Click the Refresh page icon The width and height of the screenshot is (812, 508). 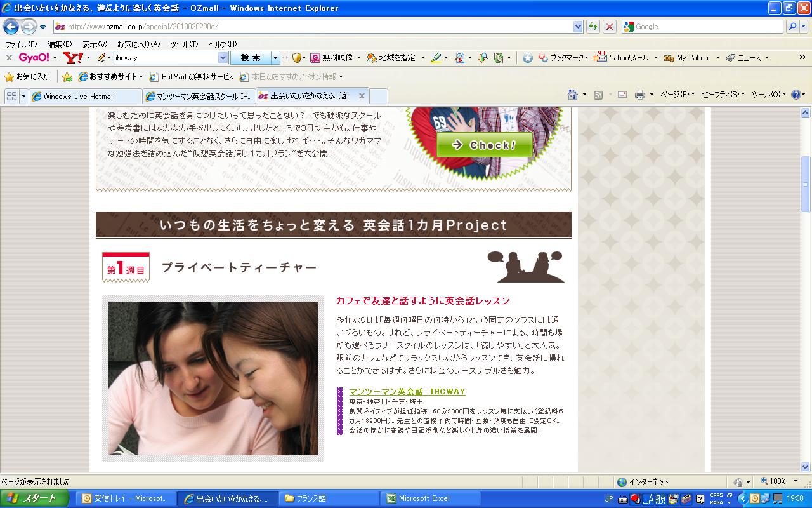coord(593,27)
